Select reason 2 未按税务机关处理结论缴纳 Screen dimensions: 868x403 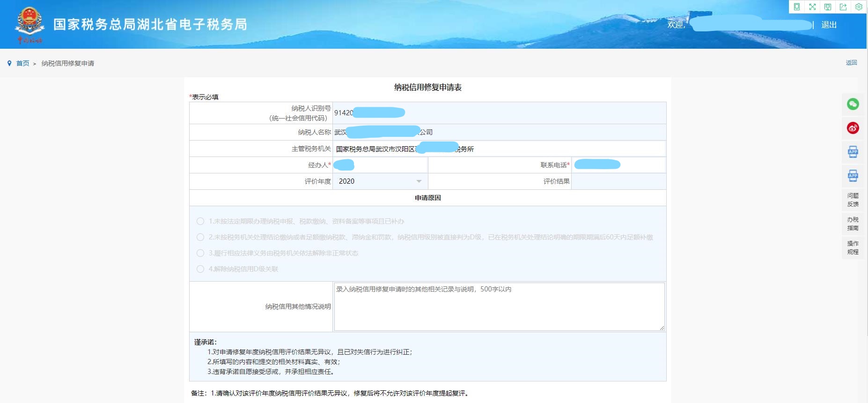pos(200,237)
